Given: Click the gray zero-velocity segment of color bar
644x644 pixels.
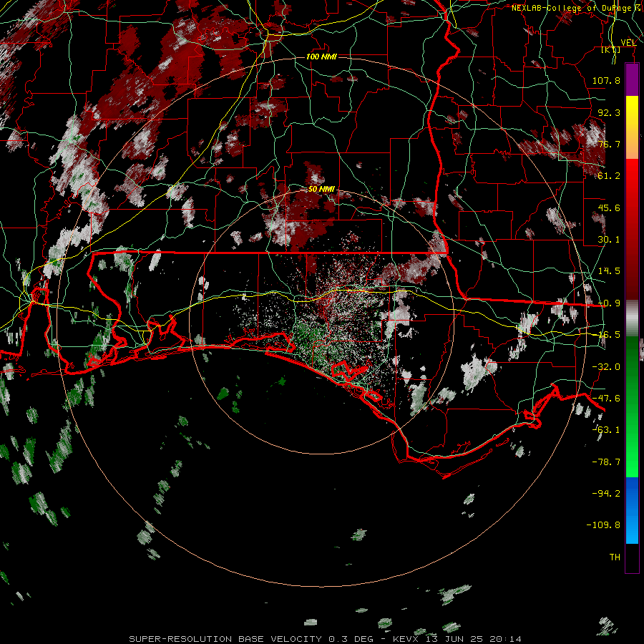Looking at the screenshot, I should (x=632, y=318).
